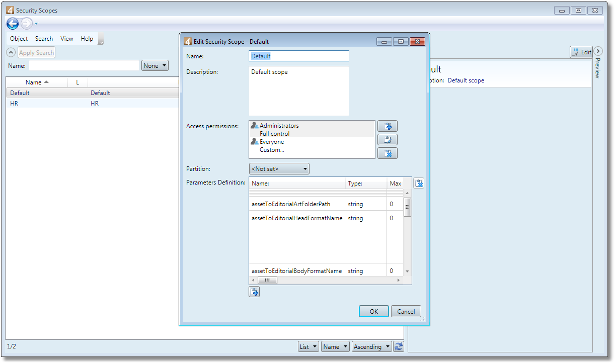Click the Edit button in preview
The width and height of the screenshot is (615, 364).
point(581,52)
